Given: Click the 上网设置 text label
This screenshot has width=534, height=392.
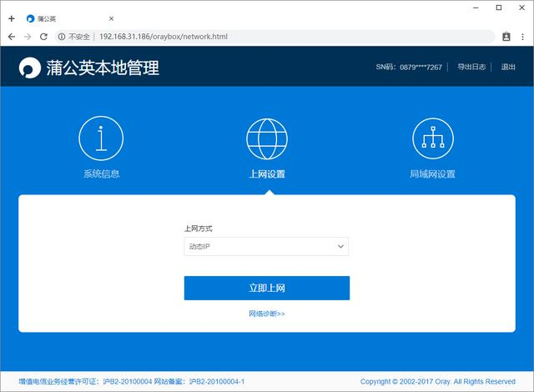Looking at the screenshot, I should pyautogui.click(x=267, y=174).
